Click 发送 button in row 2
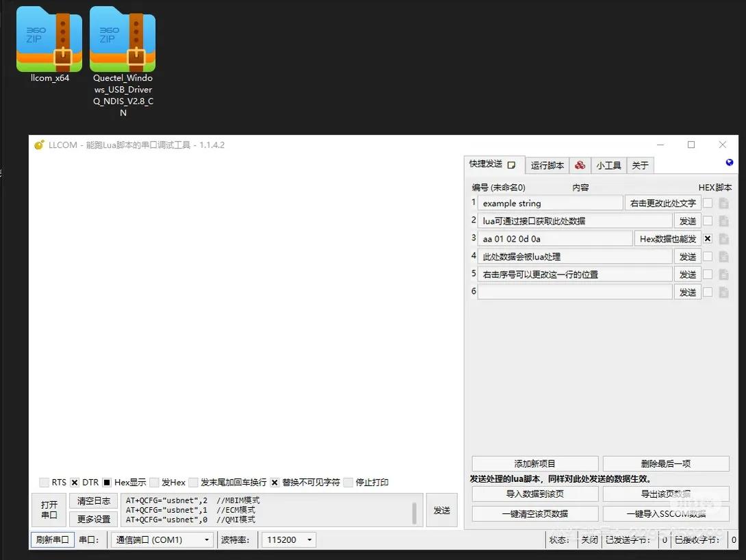 click(x=687, y=220)
